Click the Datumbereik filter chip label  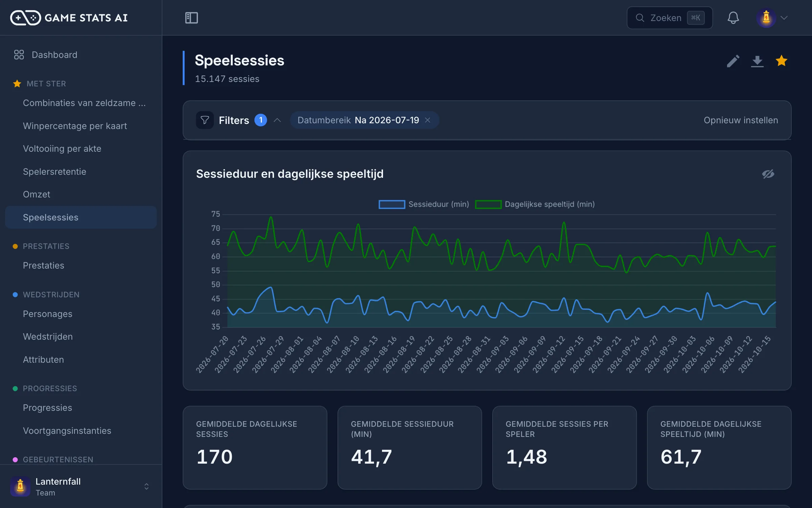pyautogui.click(x=324, y=120)
